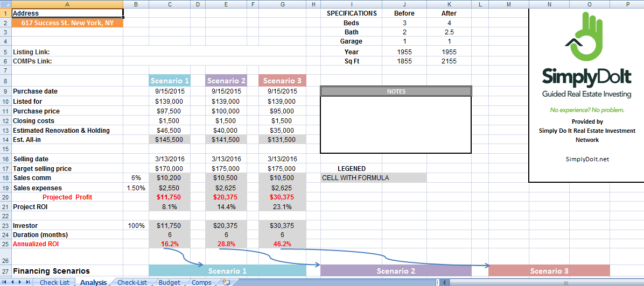Select the teal Scenario 1 header cell
644x286 pixels.
170,81
